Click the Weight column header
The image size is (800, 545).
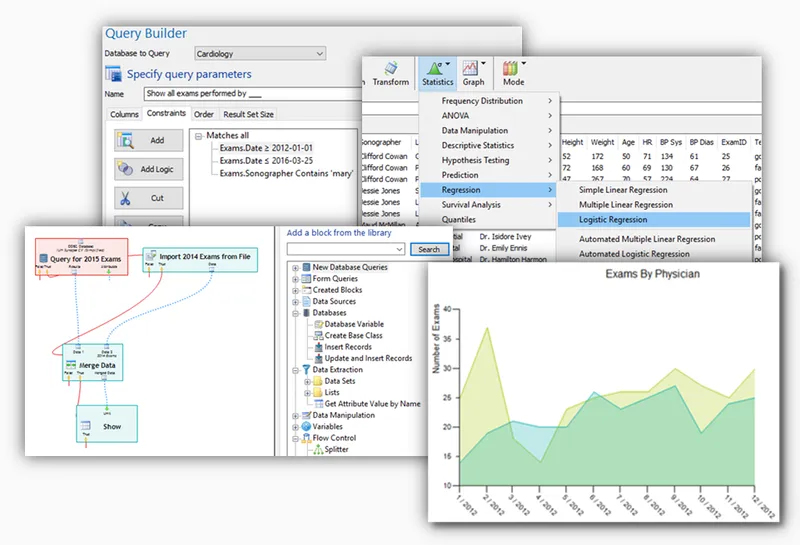(603, 142)
